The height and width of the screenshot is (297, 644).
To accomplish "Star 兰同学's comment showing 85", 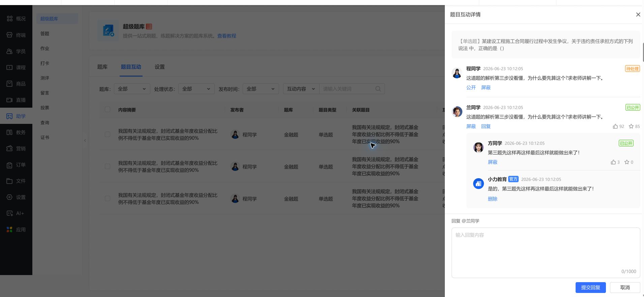I will [631, 126].
